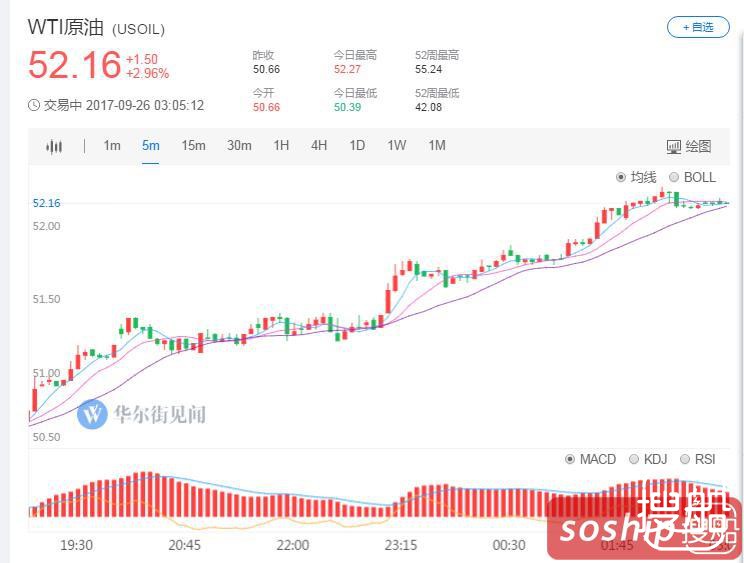
Task: Open the 绘图 drawing tools
Action: click(689, 147)
